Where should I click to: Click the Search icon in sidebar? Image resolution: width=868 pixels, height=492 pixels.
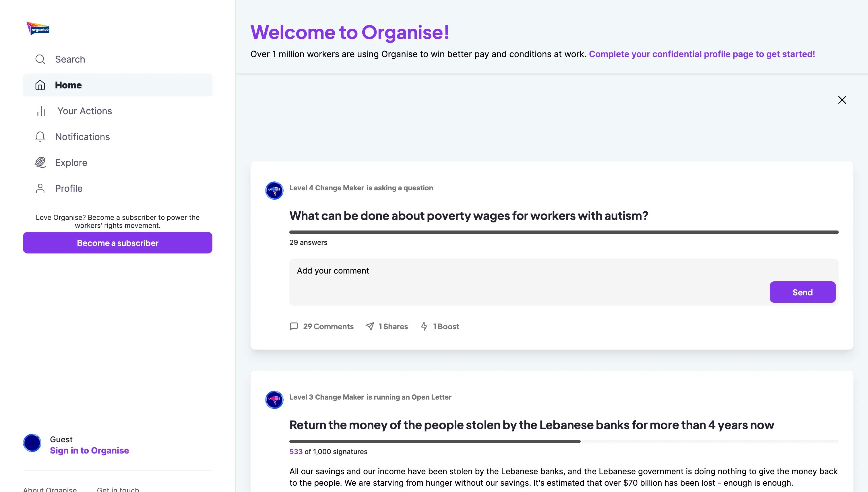point(40,59)
